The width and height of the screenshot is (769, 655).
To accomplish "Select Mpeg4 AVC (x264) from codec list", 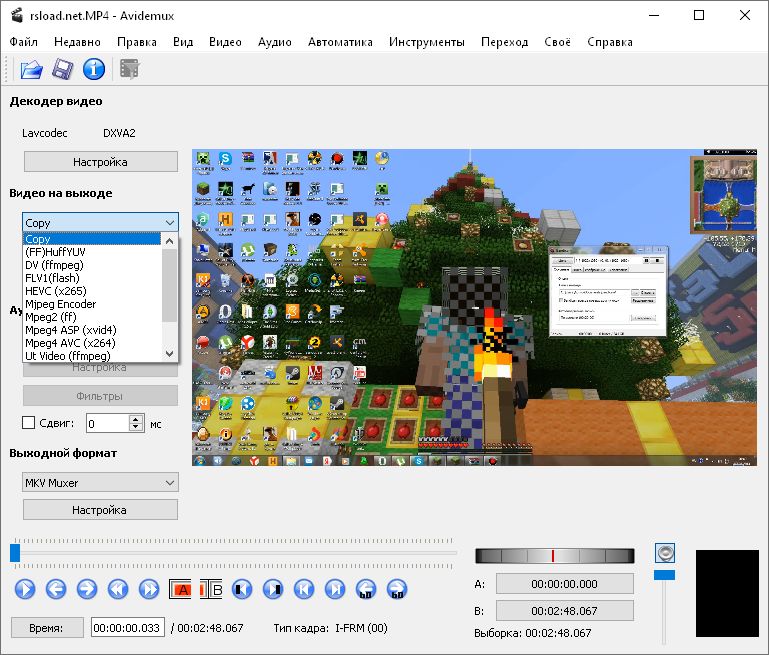I will point(71,342).
